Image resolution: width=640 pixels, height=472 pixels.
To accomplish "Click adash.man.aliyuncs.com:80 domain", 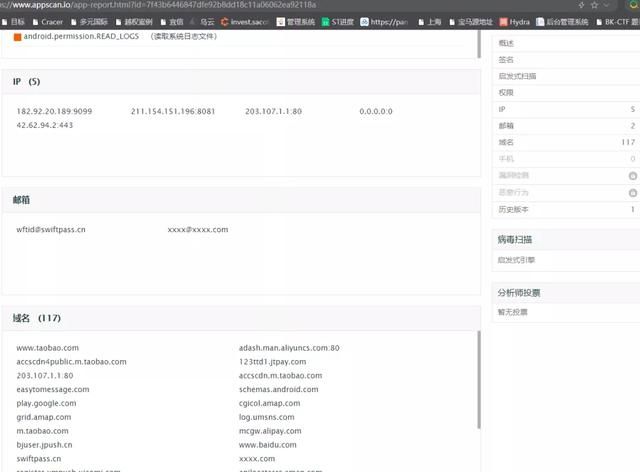I will (289, 348).
